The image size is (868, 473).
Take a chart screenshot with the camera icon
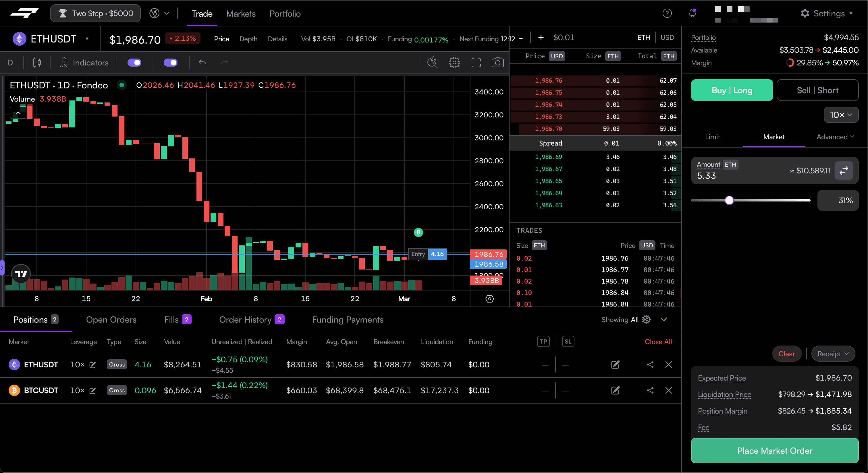click(x=498, y=62)
